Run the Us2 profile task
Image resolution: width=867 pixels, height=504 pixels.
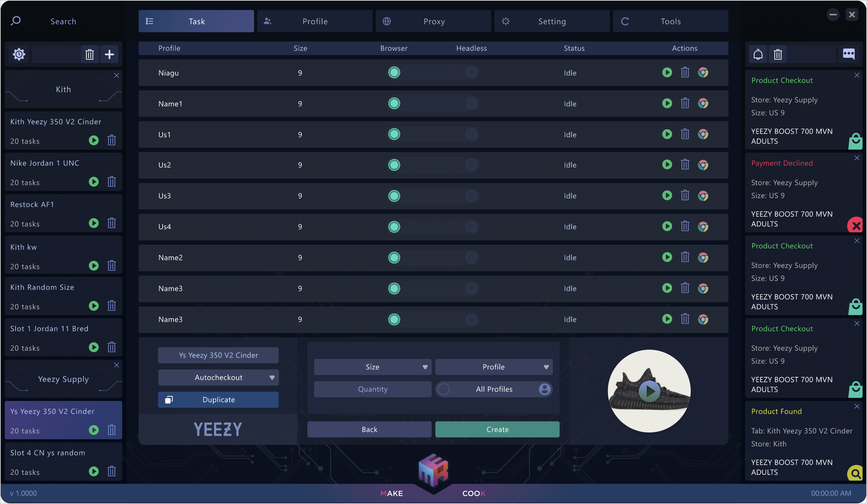(667, 165)
